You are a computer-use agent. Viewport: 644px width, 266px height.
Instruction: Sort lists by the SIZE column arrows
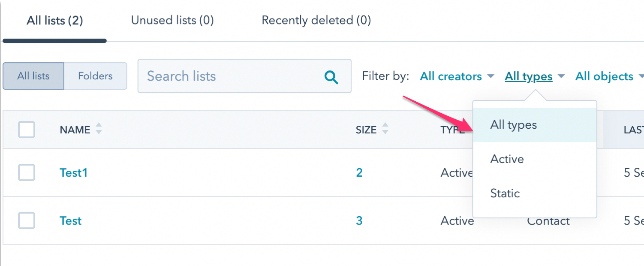point(385,129)
